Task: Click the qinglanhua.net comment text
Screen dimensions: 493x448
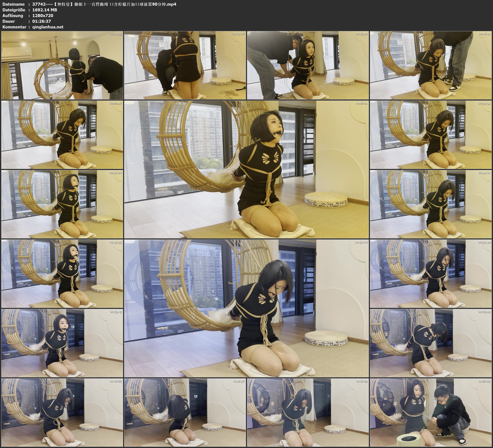Action: click(48, 27)
